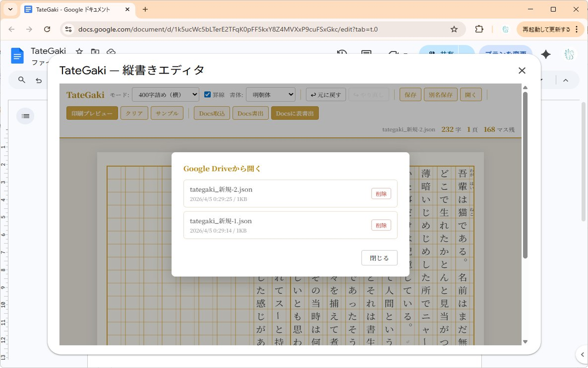Star the TateGaki document

(x=79, y=52)
